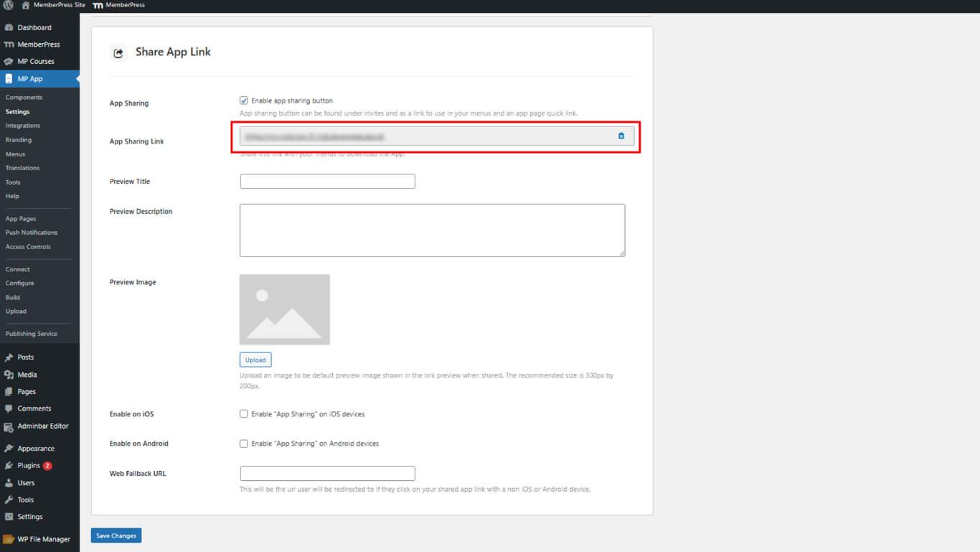Click the Share App Link header icon
This screenshot has width=980, height=552.
(x=118, y=52)
